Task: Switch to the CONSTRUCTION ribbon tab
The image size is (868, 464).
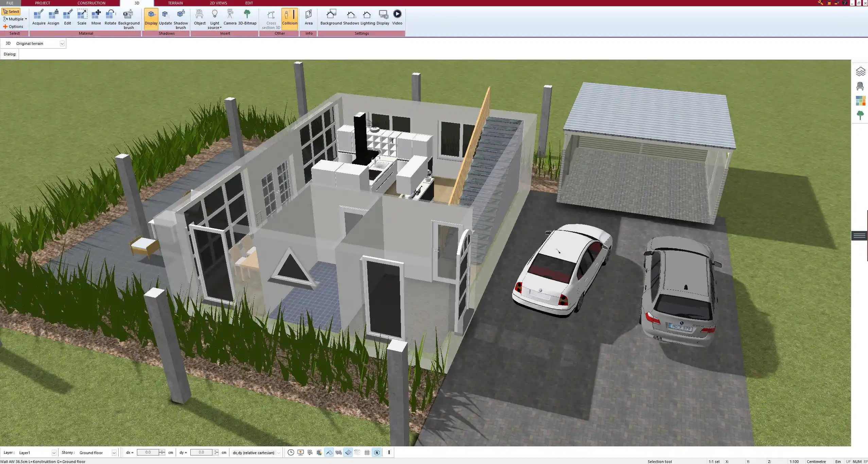Action: (x=91, y=3)
